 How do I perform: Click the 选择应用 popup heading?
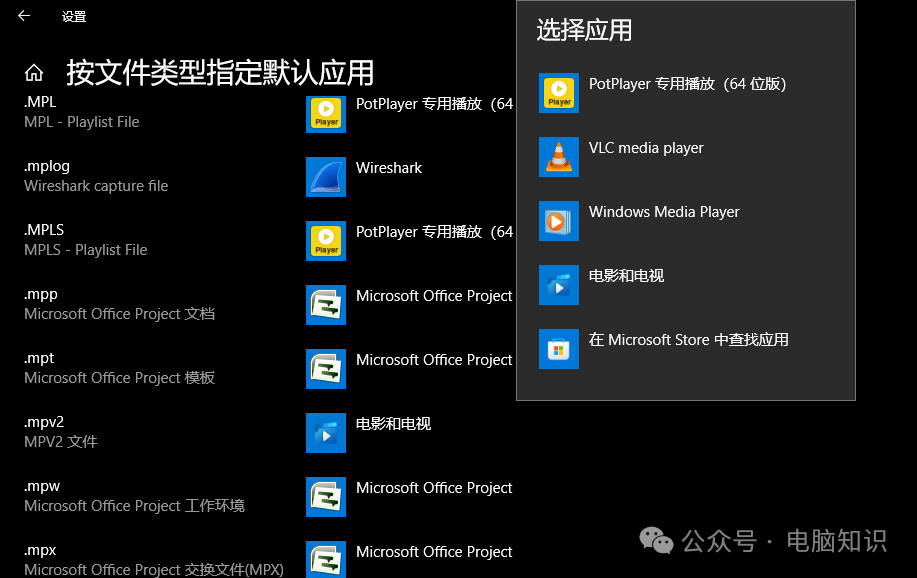click(x=584, y=30)
